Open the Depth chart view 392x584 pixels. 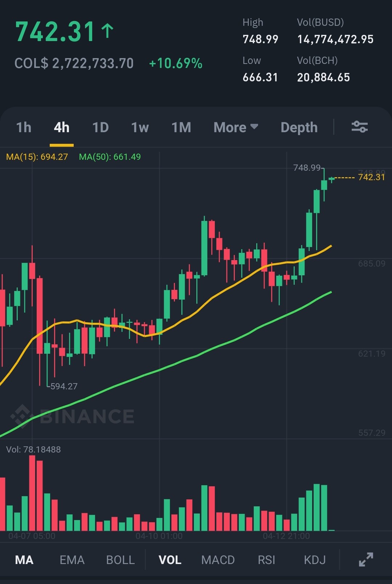299,127
